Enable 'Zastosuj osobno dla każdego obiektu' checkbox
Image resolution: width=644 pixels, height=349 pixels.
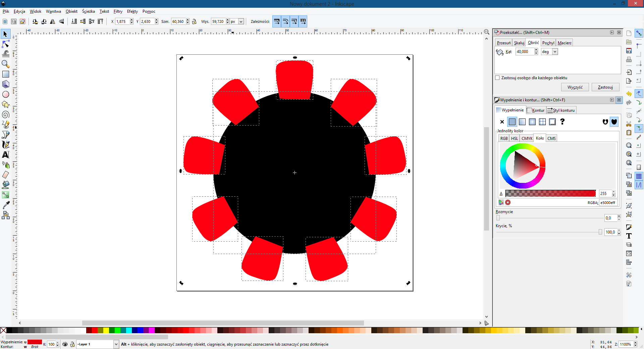pos(497,78)
